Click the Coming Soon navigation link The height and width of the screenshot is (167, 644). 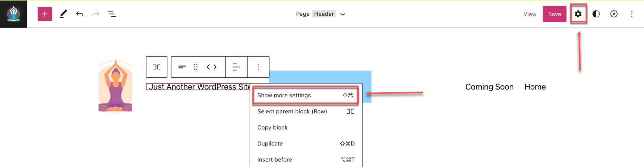point(489,87)
